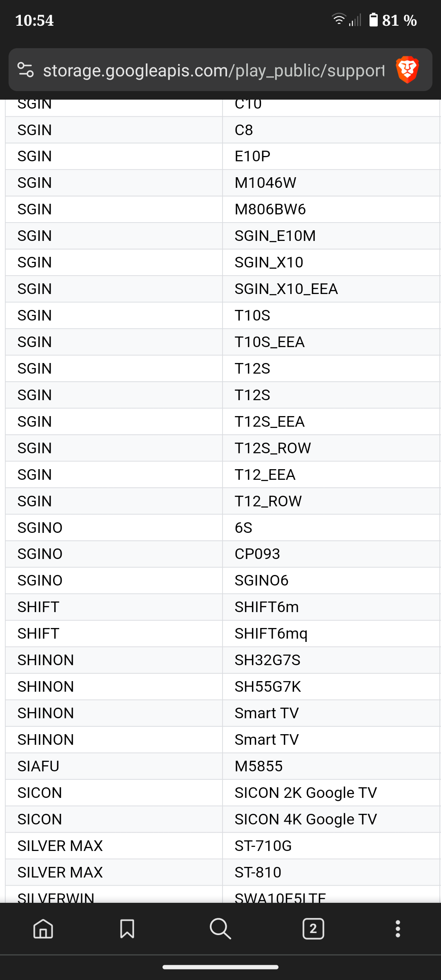Screen dimensions: 441x980
Task: Tap the Wi-Fi status icon
Action: 339,19
